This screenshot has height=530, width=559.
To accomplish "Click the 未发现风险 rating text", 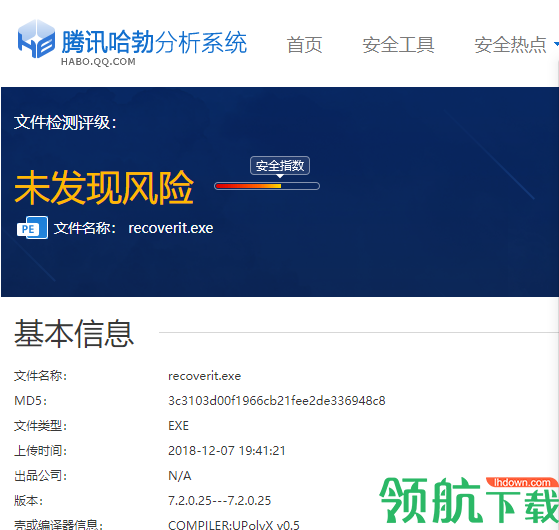I will click(x=104, y=187).
